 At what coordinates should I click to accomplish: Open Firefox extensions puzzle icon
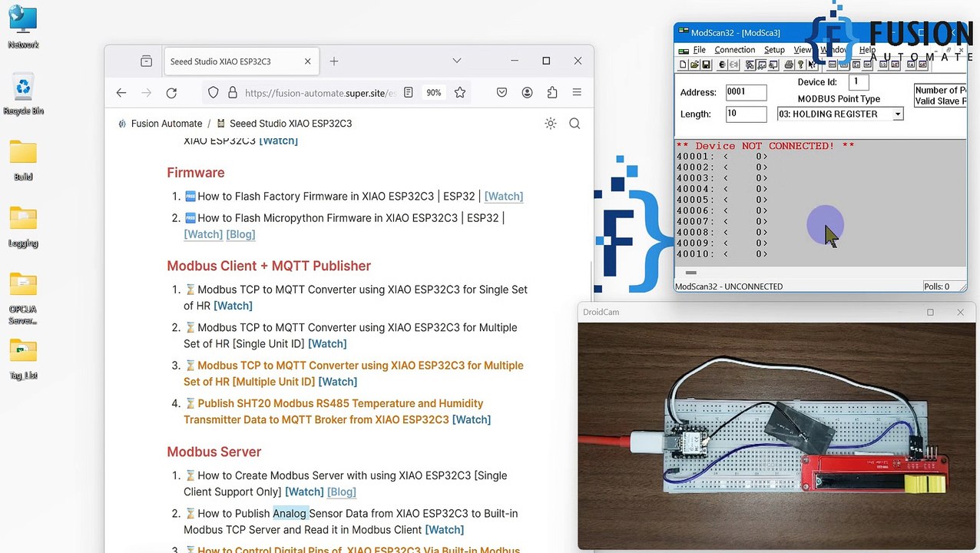pos(552,92)
